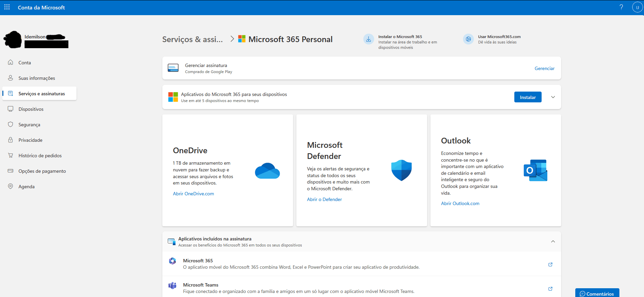Image resolution: width=644 pixels, height=297 pixels.
Task: Go to Conta in sidebar
Action: 25,63
